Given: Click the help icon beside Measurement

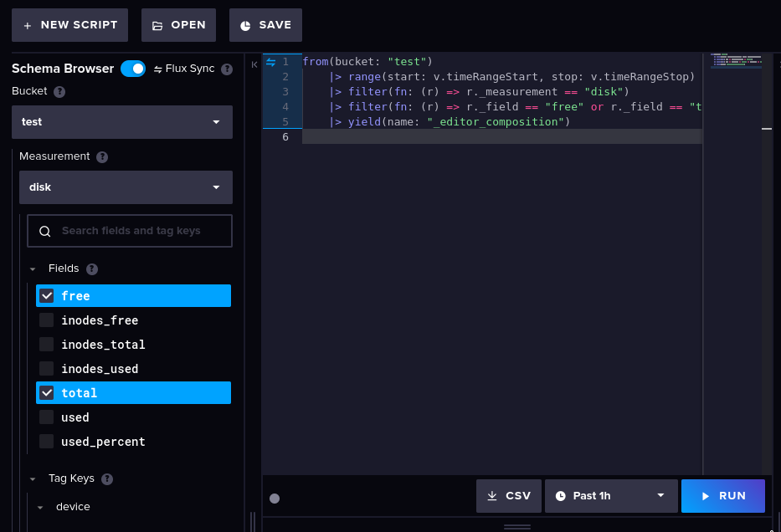Looking at the screenshot, I should [101, 156].
